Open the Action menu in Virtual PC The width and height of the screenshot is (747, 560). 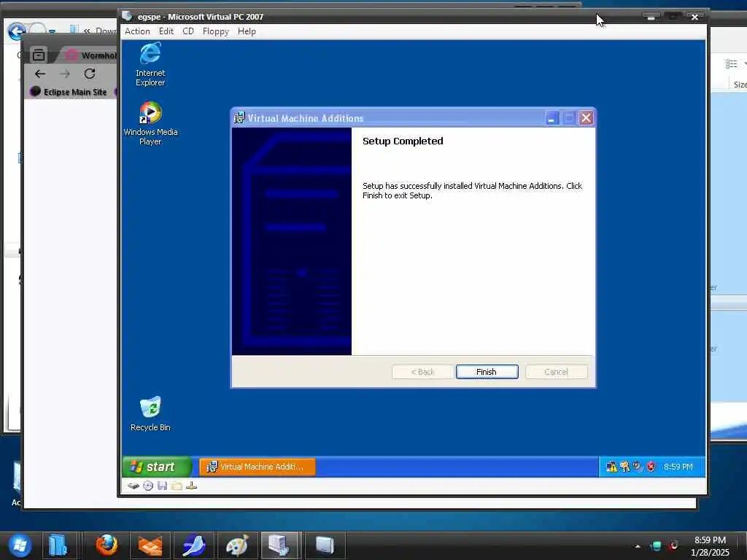click(137, 31)
